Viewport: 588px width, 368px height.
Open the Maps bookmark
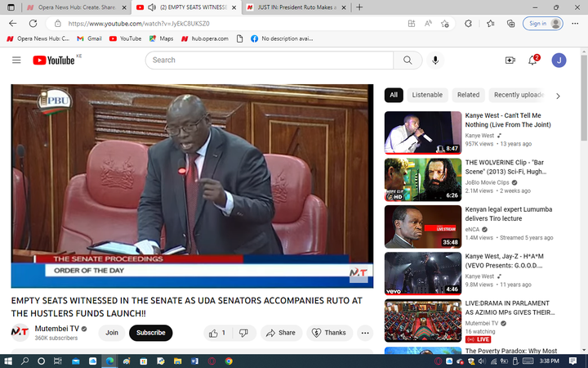pos(161,38)
